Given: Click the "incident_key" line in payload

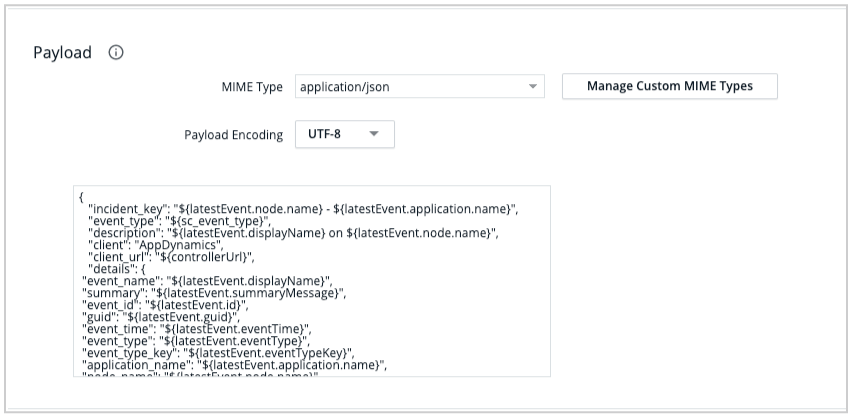Looking at the screenshot, I should 303,209.
